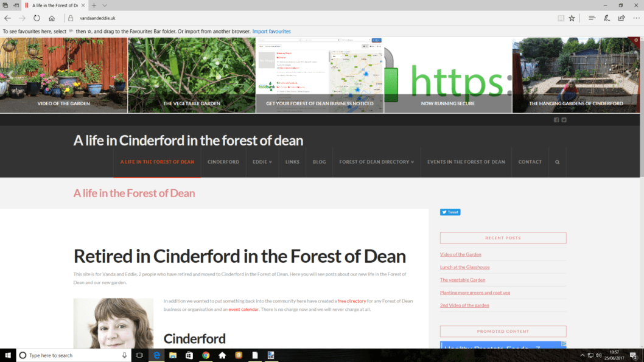Click the browser forward arrow

(22, 18)
